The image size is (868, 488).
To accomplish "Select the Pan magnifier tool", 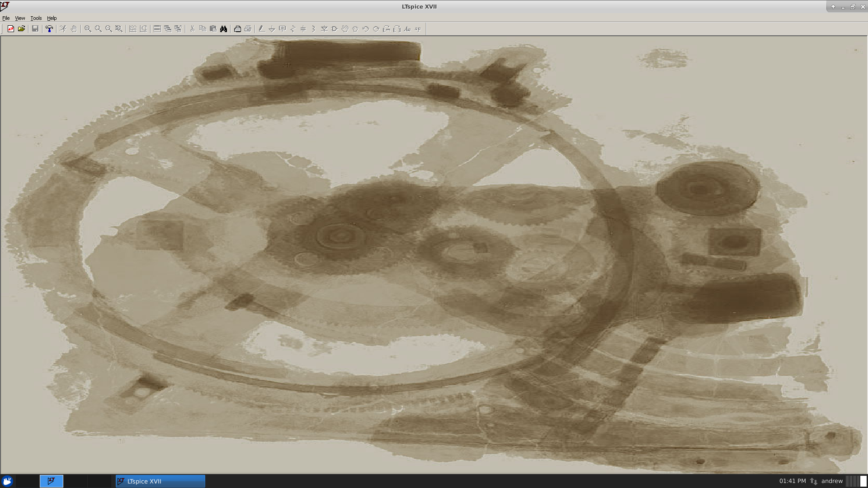I will (98, 29).
